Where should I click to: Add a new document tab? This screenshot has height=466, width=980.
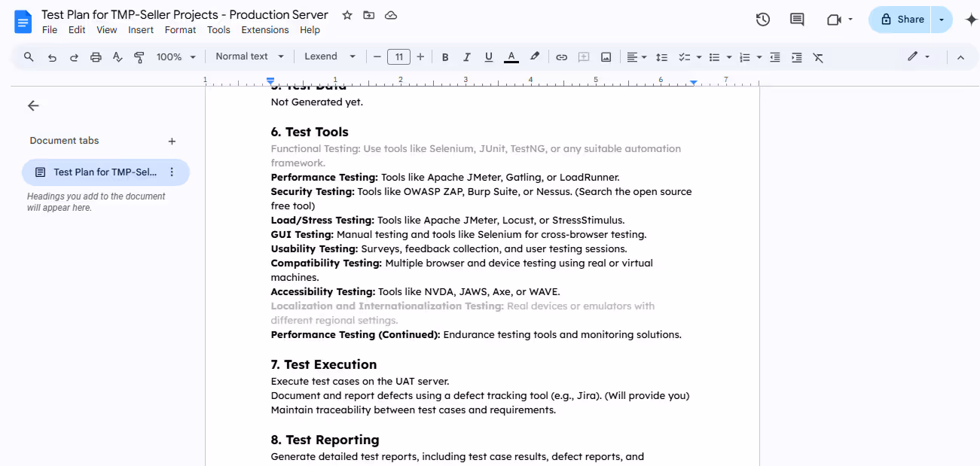coord(172,141)
